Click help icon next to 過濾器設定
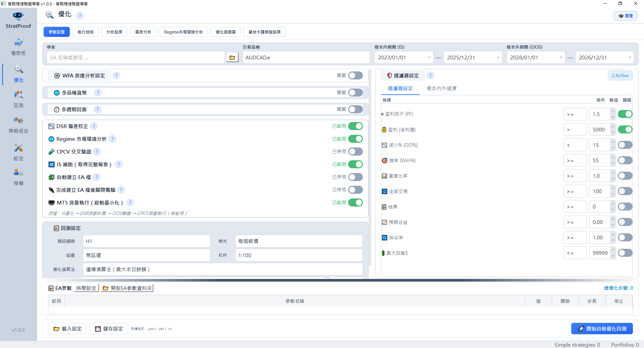This screenshot has width=644, height=348. tap(430, 75)
